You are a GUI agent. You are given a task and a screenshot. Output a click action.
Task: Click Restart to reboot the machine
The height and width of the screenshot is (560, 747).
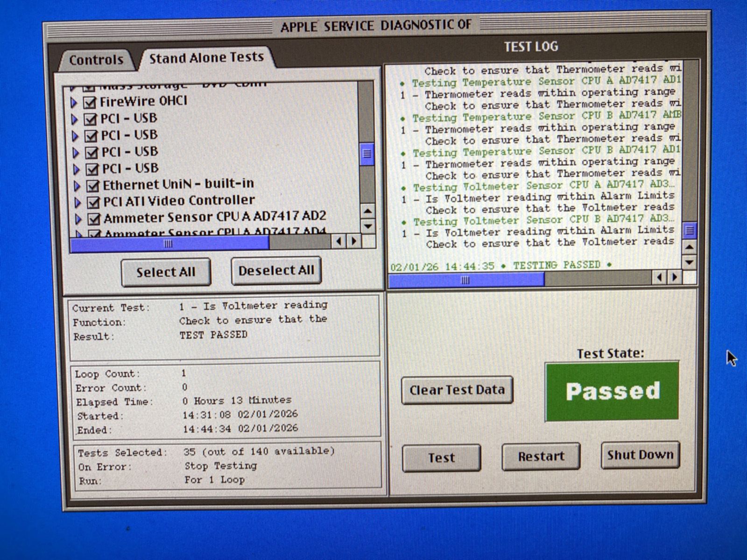point(540,456)
